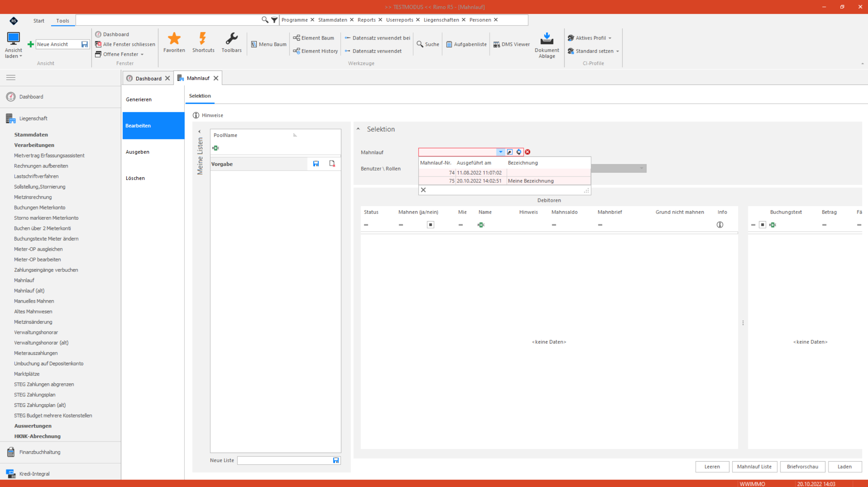Open DMS Viewer tool

coord(511,44)
